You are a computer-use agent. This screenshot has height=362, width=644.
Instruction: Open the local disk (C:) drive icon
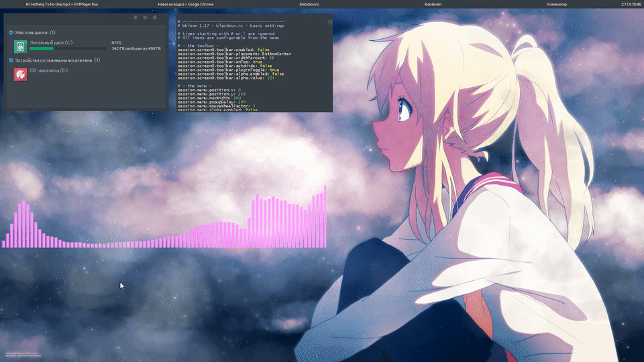click(21, 46)
